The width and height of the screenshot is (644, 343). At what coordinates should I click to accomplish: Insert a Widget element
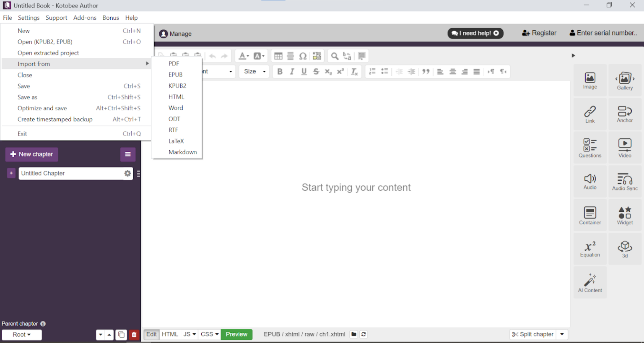[x=625, y=215]
